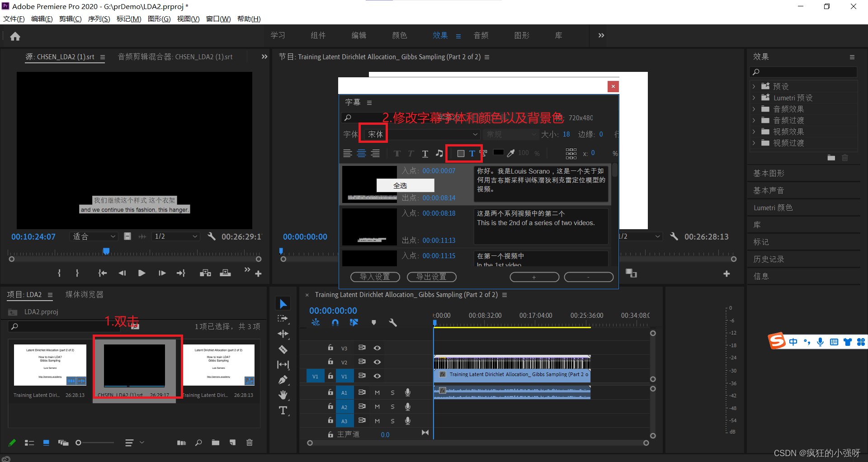Open the 基本图形 panel
The width and height of the screenshot is (868, 462).
coord(769,173)
